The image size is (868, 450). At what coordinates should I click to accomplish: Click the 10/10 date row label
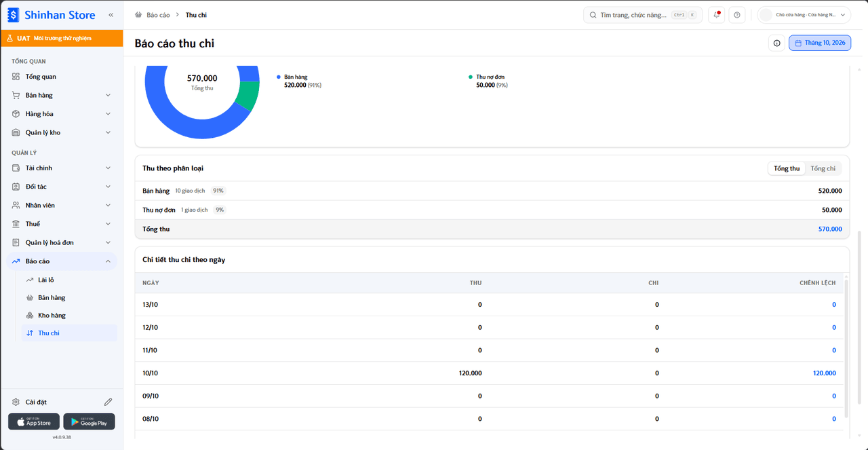click(x=150, y=373)
